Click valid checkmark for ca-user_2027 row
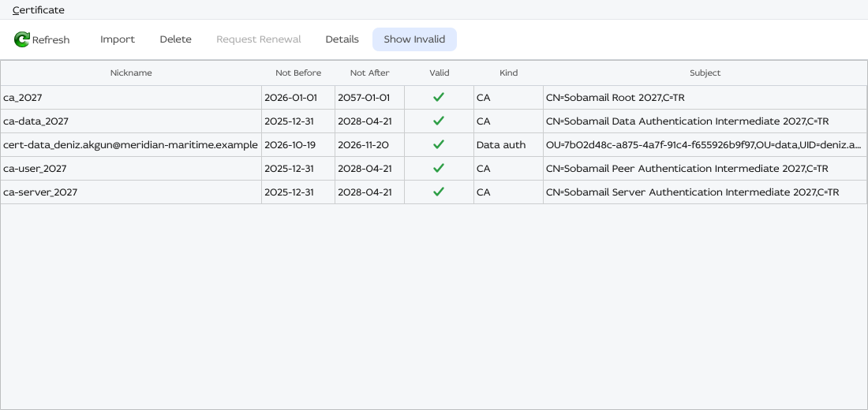 pyautogui.click(x=439, y=169)
